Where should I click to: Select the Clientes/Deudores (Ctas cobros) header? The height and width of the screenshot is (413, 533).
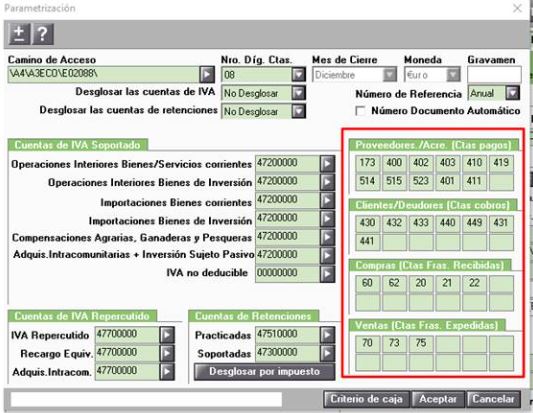point(433,205)
